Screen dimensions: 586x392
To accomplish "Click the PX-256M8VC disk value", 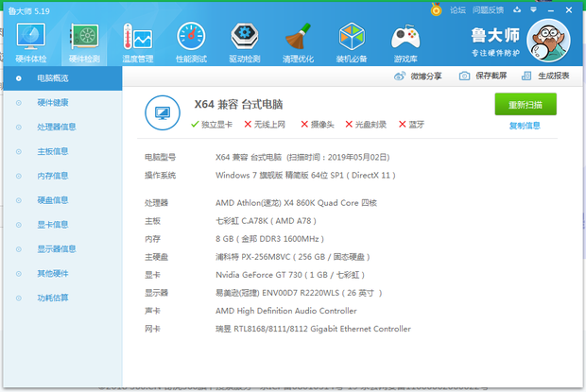I will click(x=293, y=257).
